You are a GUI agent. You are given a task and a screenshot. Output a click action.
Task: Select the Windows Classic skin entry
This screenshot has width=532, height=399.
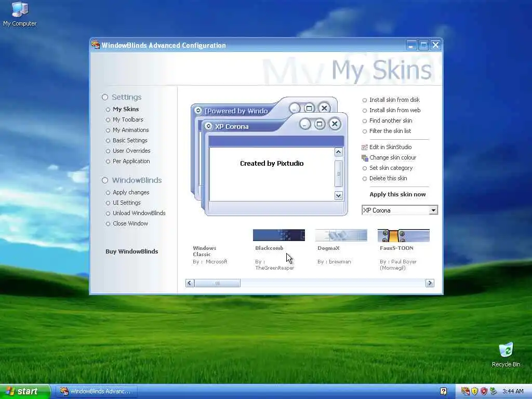[x=210, y=255]
